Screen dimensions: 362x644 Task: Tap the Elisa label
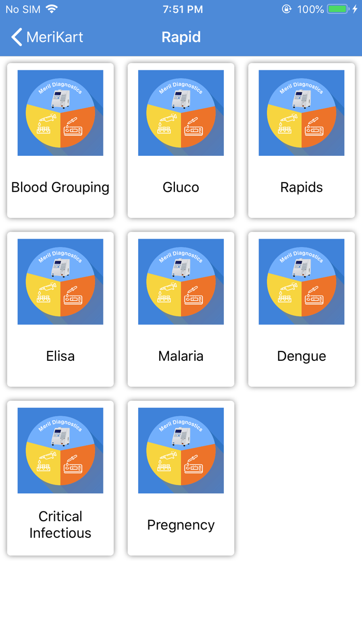[x=61, y=356]
